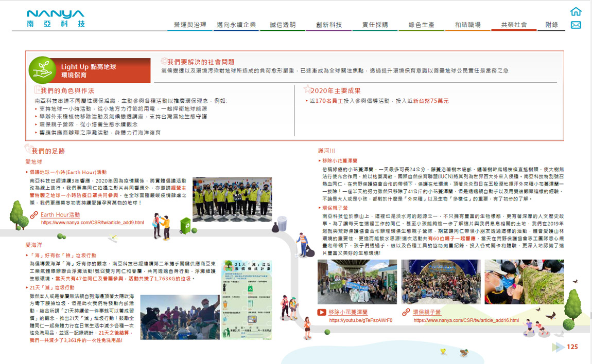Viewport: 592px width, 364px height.
Task: Switch to the 邁向永續企業 tab
Action: 236,25
